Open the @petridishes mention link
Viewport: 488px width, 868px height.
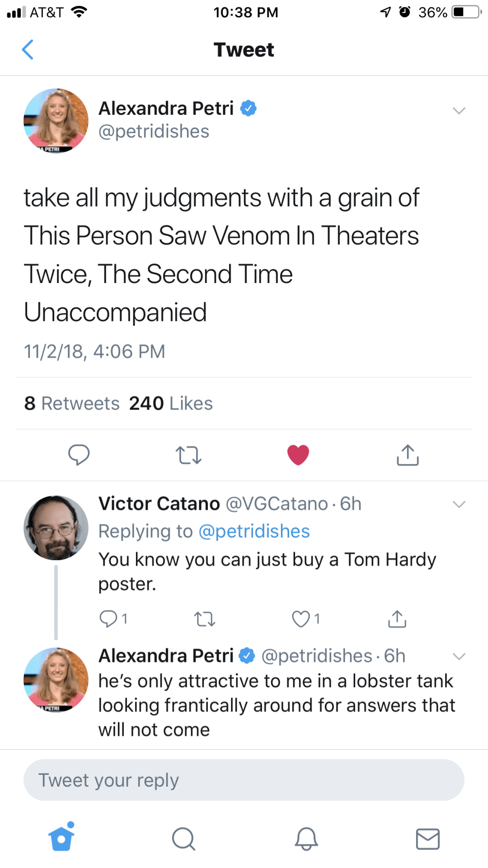pyautogui.click(x=254, y=532)
